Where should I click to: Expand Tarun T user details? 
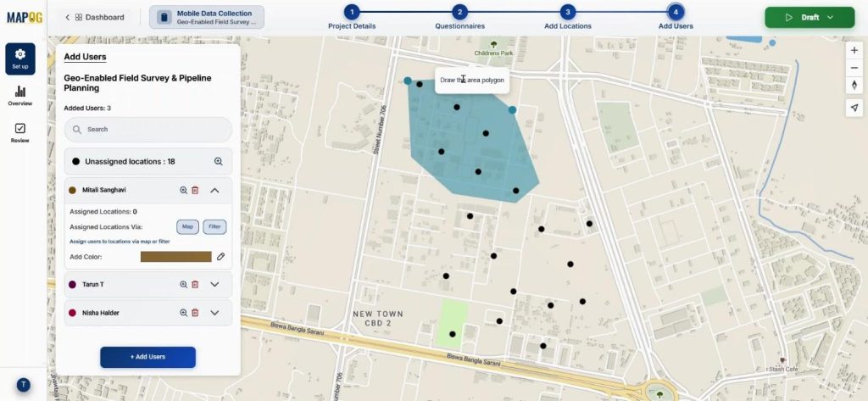[x=214, y=285]
